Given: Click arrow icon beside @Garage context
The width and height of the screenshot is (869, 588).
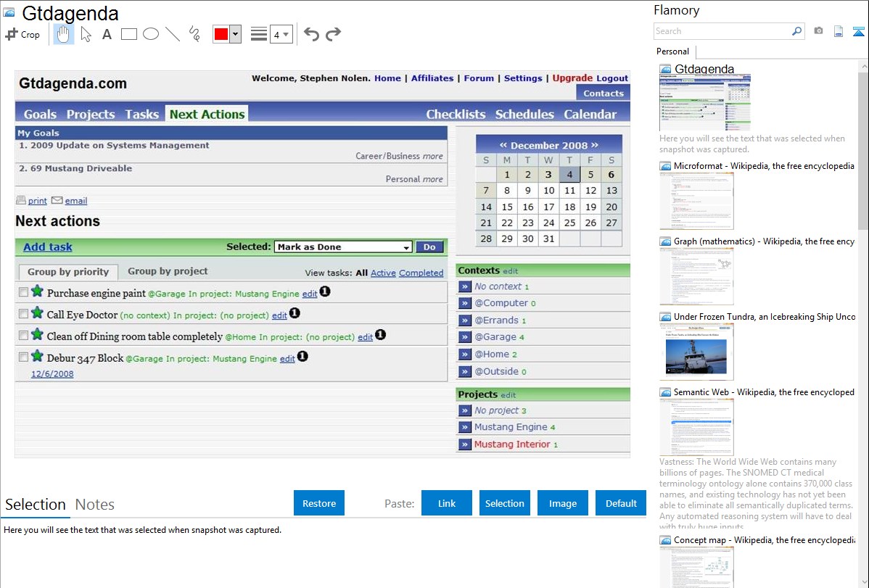Looking at the screenshot, I should pos(464,337).
